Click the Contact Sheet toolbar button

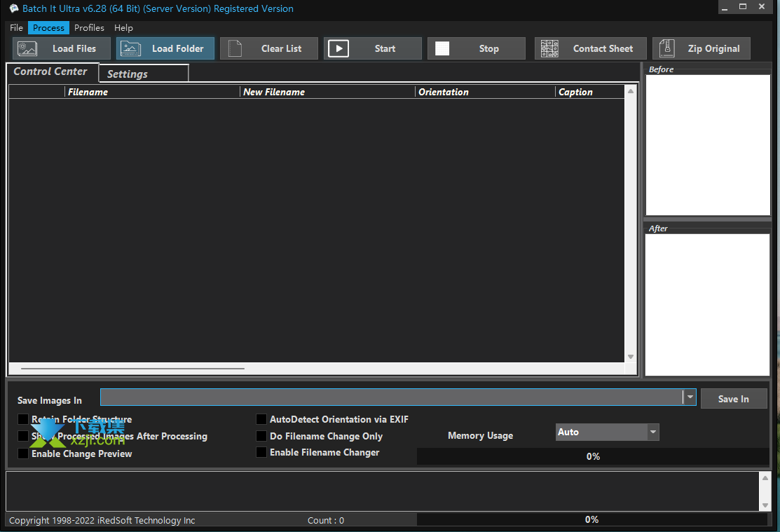[591, 48]
